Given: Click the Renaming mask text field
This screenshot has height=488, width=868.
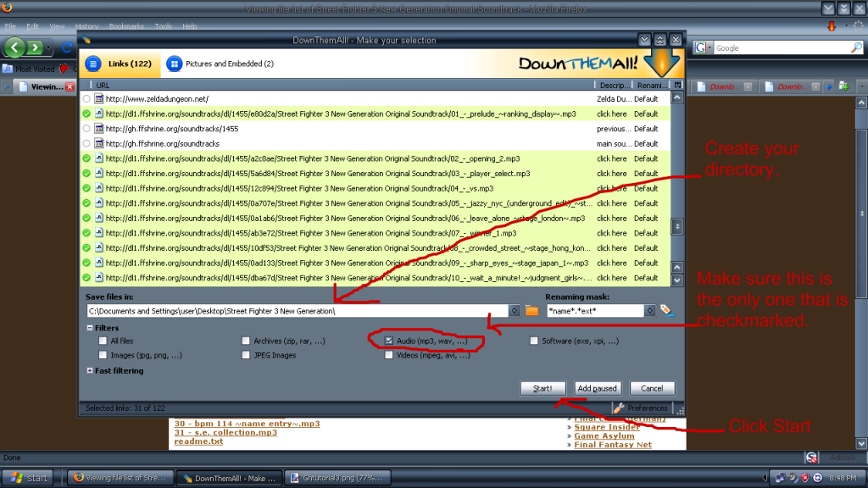Looking at the screenshot, I should click(596, 311).
